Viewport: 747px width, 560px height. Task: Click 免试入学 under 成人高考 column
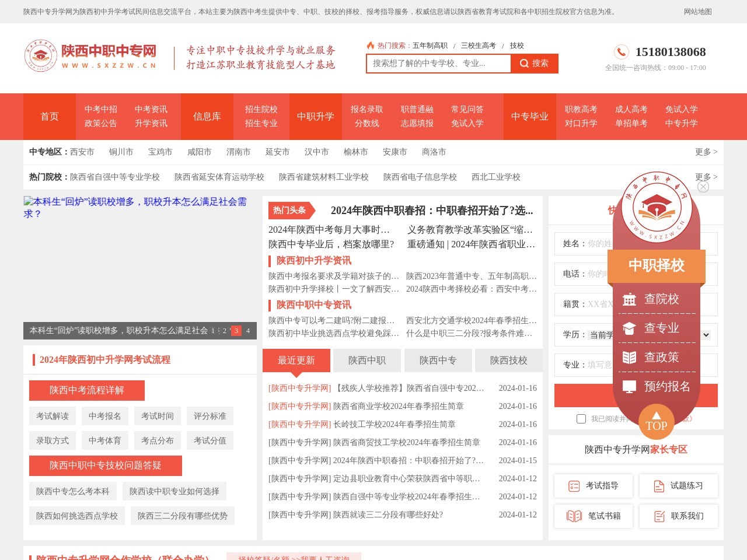pyautogui.click(x=682, y=110)
